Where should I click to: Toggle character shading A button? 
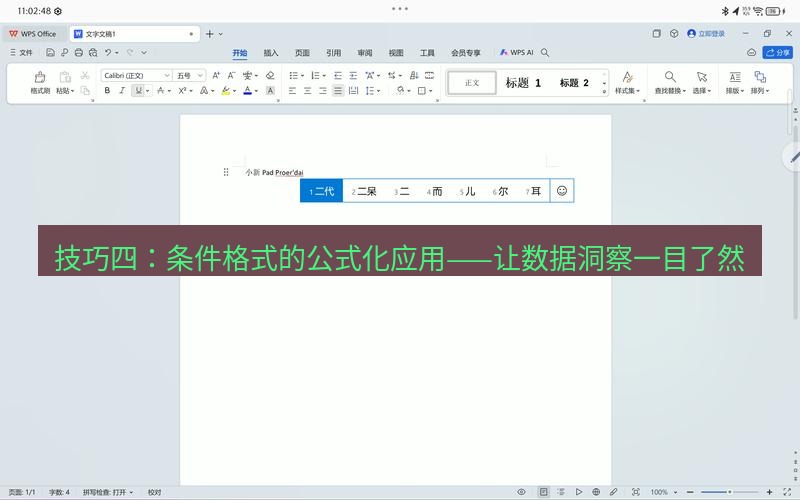pos(270,91)
